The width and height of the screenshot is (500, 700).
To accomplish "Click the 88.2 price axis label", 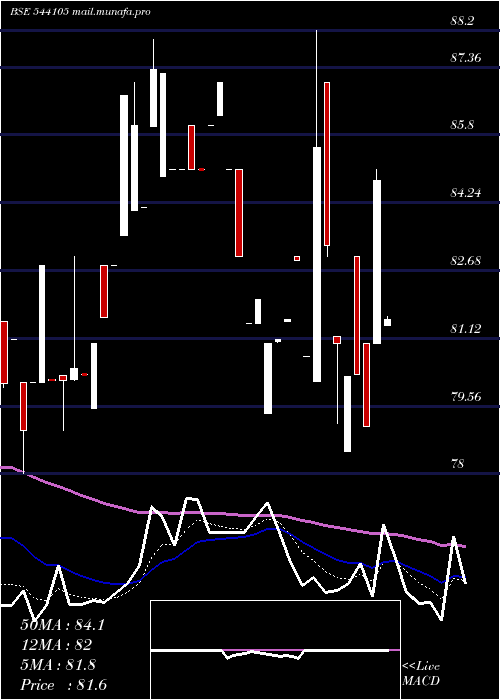I will (x=462, y=21).
